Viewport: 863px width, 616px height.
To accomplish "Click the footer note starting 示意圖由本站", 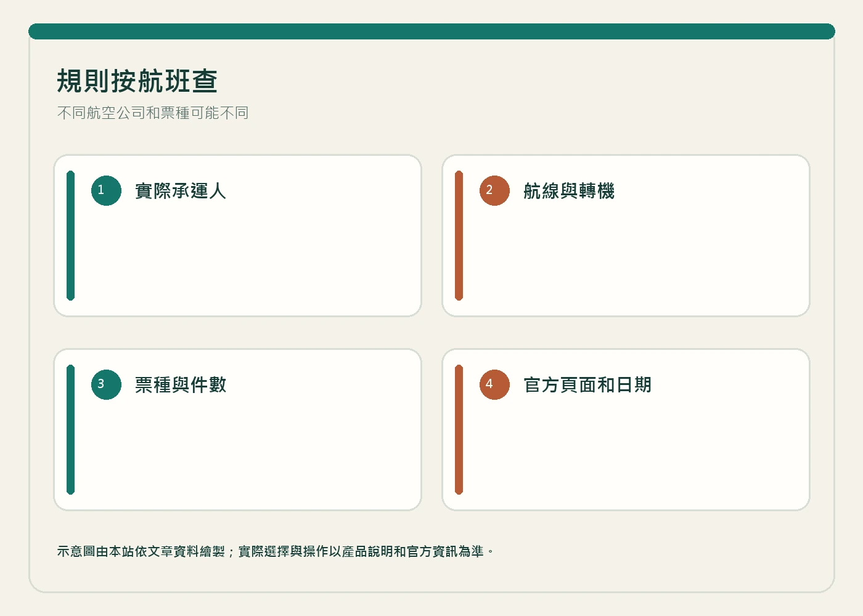I will [276, 551].
